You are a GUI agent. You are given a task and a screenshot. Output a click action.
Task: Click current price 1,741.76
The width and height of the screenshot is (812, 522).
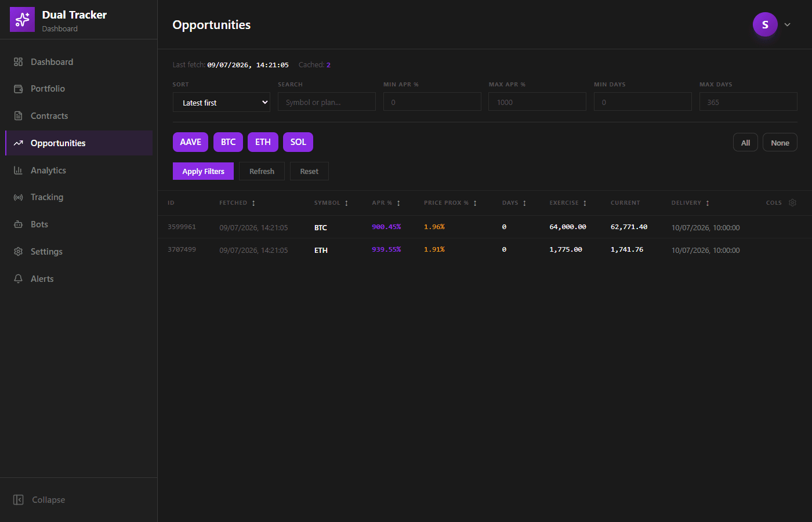(627, 249)
